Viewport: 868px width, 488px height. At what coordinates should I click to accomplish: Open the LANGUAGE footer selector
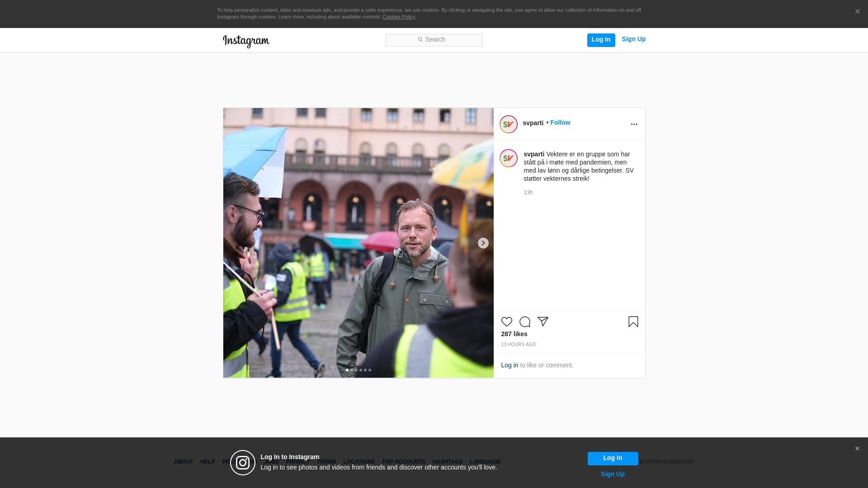point(485,462)
